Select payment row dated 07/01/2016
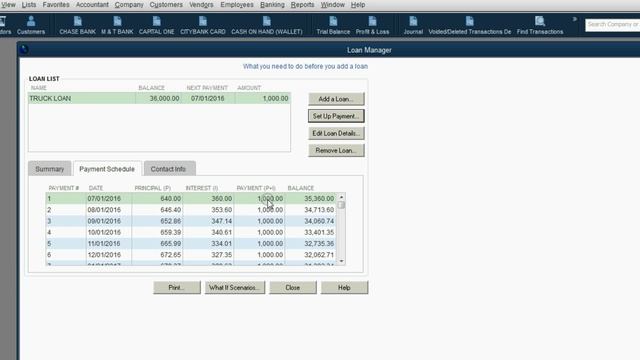The width and height of the screenshot is (640, 360). click(x=191, y=198)
